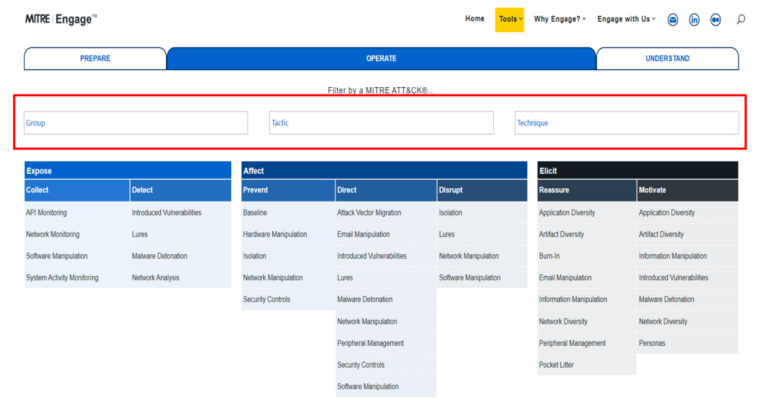The image size is (768, 416).
Task: Select the Motivate approach header
Action: tap(688, 190)
